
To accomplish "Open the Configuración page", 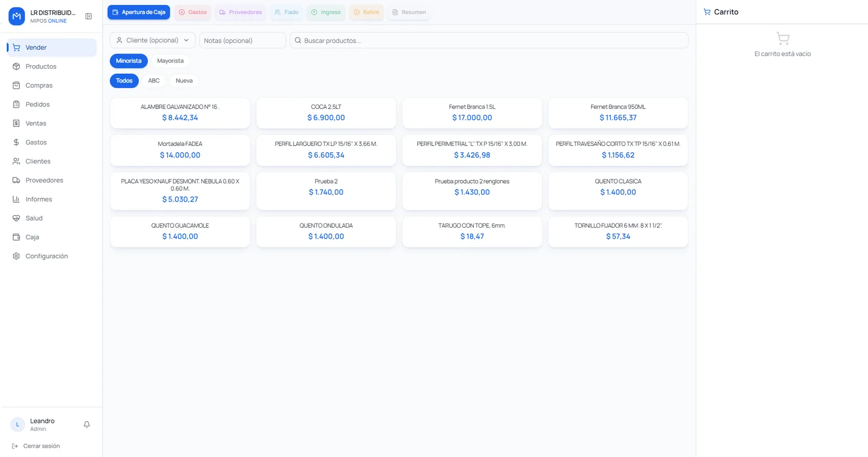I will pos(52,256).
